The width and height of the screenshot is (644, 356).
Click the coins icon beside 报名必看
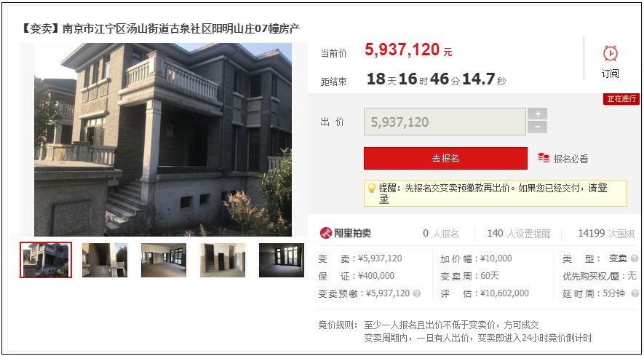point(544,158)
